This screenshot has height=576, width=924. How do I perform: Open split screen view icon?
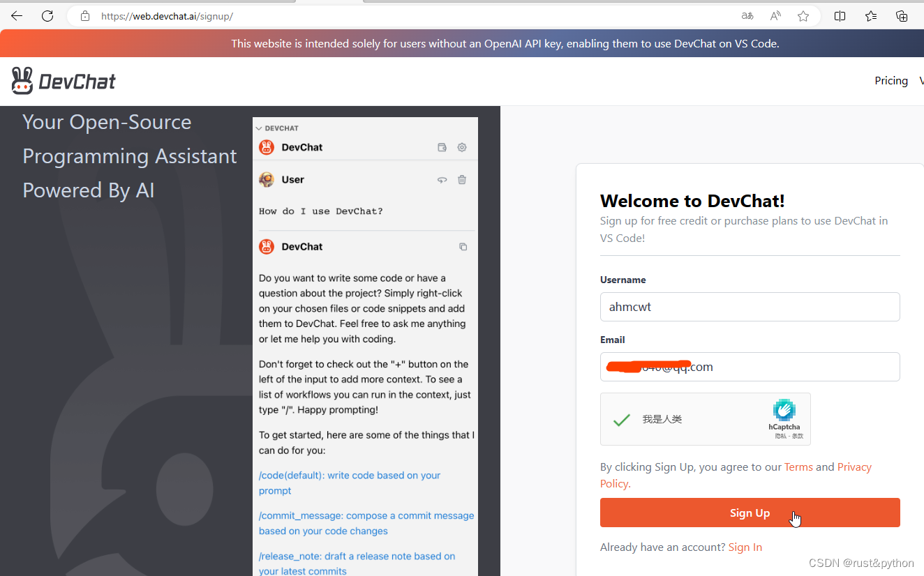[x=840, y=16]
